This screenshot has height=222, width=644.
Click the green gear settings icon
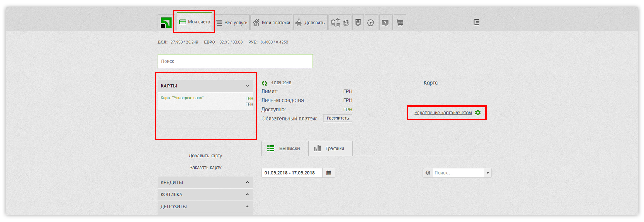(x=478, y=112)
